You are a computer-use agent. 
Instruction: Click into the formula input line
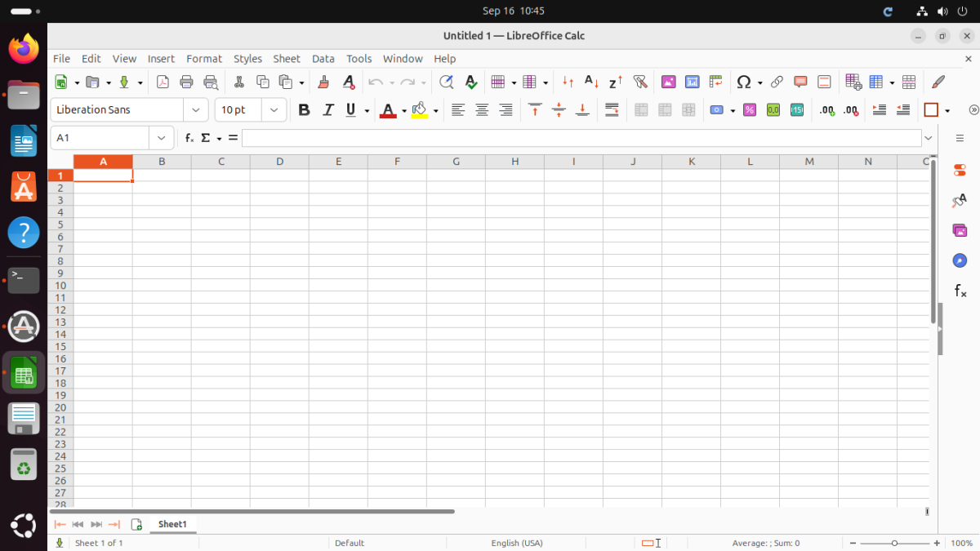(580, 138)
